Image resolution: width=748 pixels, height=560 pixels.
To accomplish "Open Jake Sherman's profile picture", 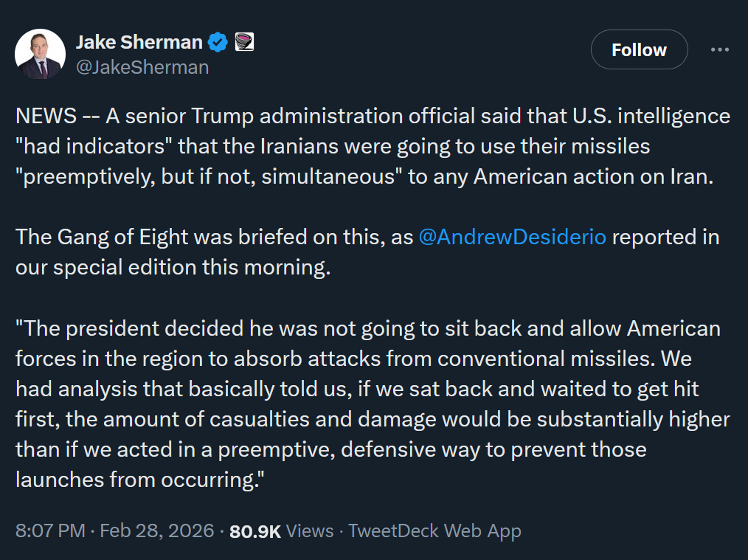I will pos(41,54).
